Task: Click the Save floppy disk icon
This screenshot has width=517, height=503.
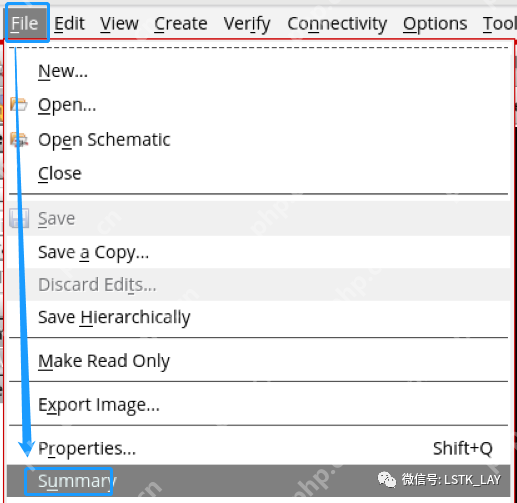Action: [x=19, y=218]
